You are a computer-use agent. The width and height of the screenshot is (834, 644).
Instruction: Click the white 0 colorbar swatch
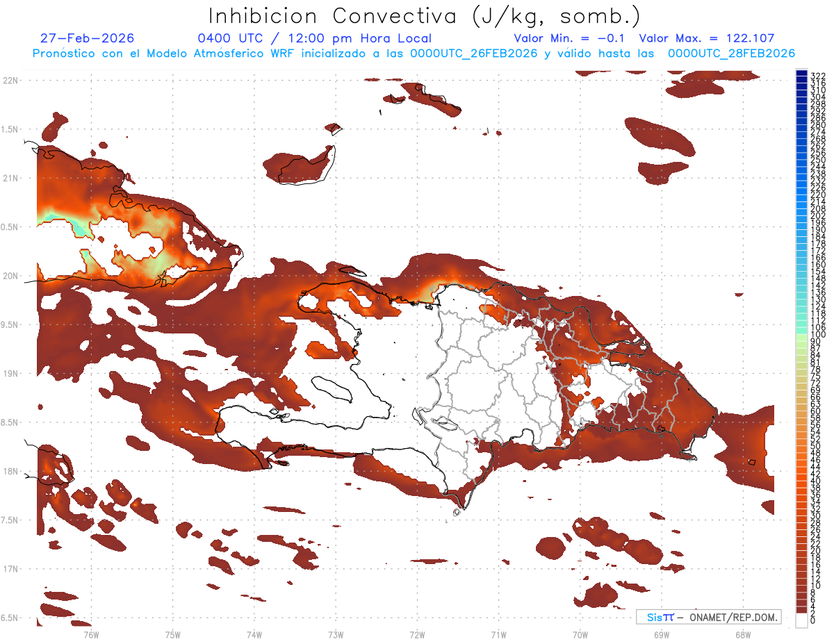tap(801, 622)
